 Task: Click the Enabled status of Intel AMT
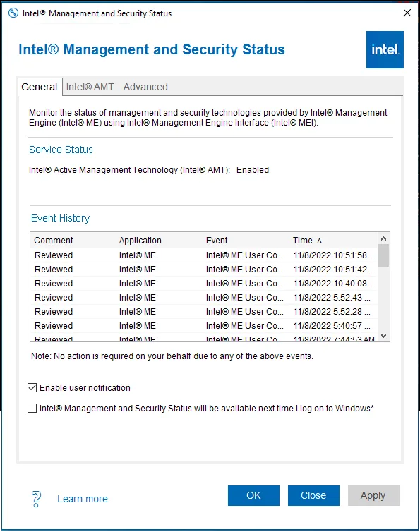click(x=253, y=169)
